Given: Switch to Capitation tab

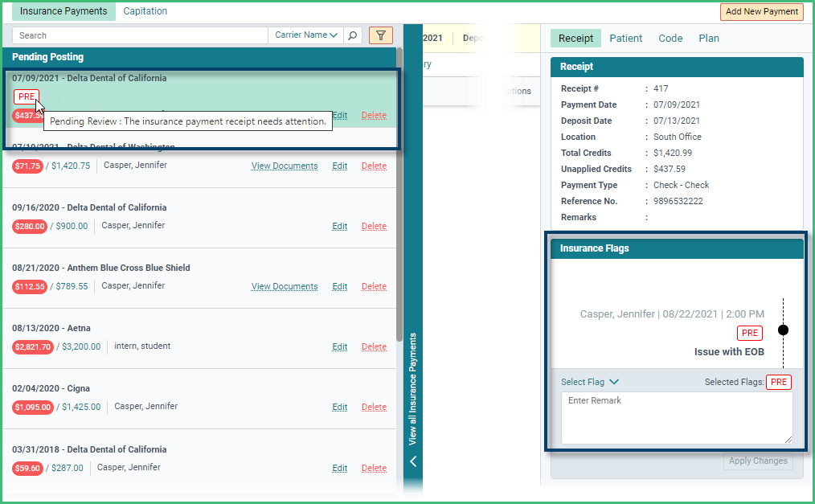Looking at the screenshot, I should click(145, 11).
